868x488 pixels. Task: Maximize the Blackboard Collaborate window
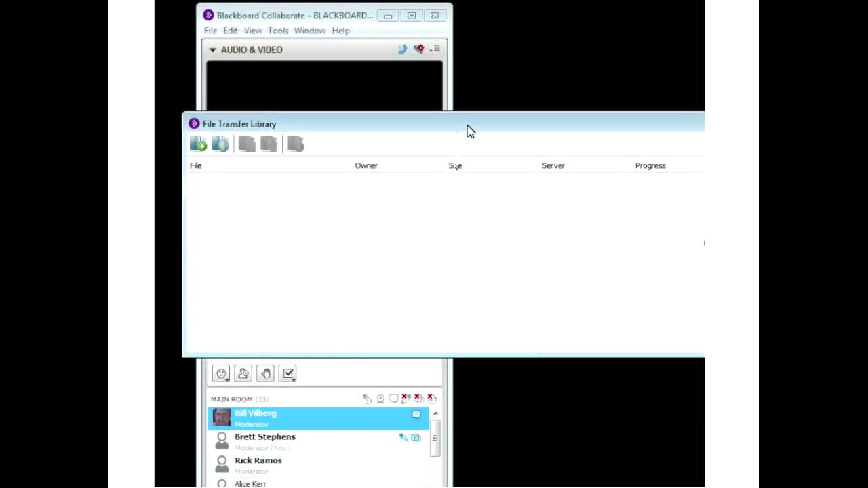coord(412,16)
